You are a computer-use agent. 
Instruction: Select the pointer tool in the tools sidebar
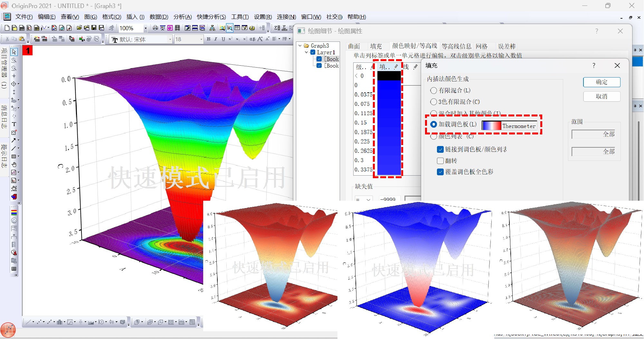14,52
